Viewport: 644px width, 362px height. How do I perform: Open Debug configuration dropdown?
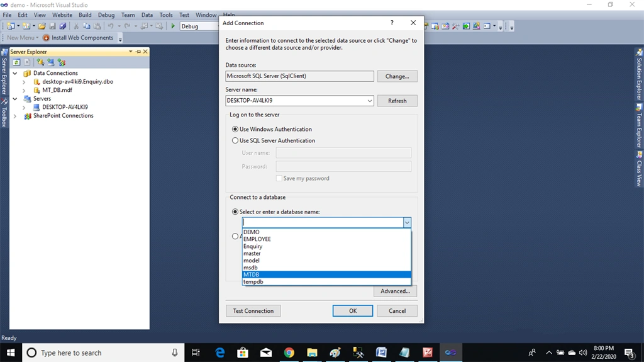[199, 26]
